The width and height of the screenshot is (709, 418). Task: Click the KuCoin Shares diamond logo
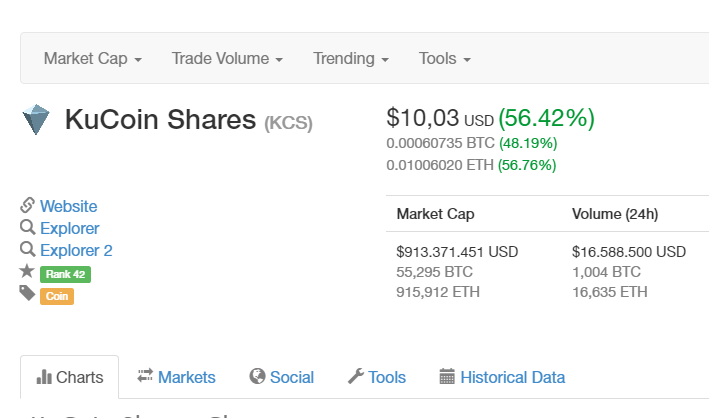point(35,120)
